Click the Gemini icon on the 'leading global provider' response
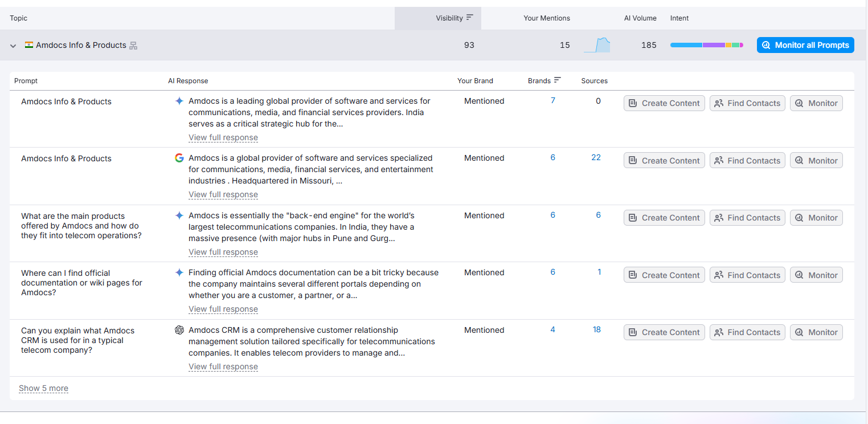 (179, 101)
